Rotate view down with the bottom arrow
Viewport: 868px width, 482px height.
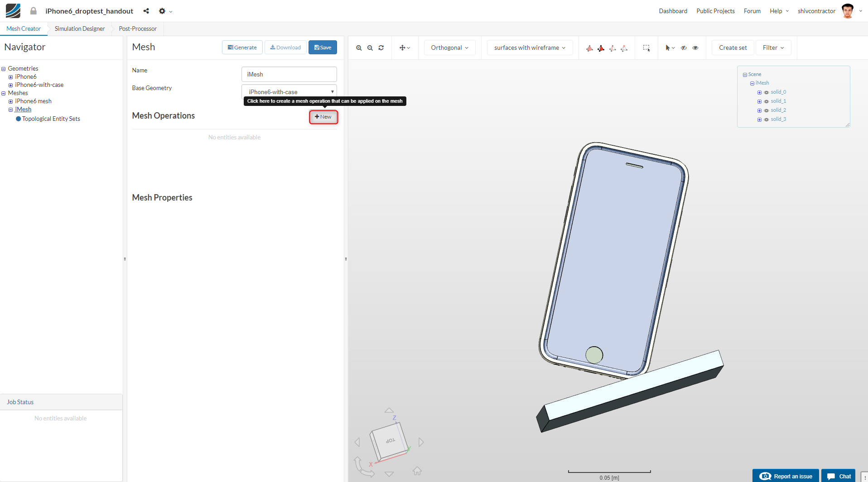pyautogui.click(x=389, y=474)
